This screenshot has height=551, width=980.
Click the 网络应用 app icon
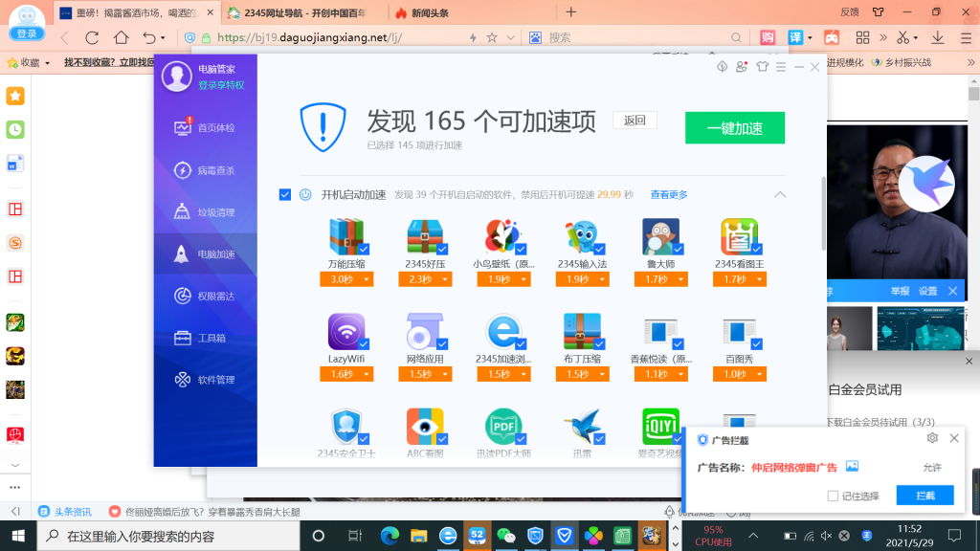coord(425,331)
